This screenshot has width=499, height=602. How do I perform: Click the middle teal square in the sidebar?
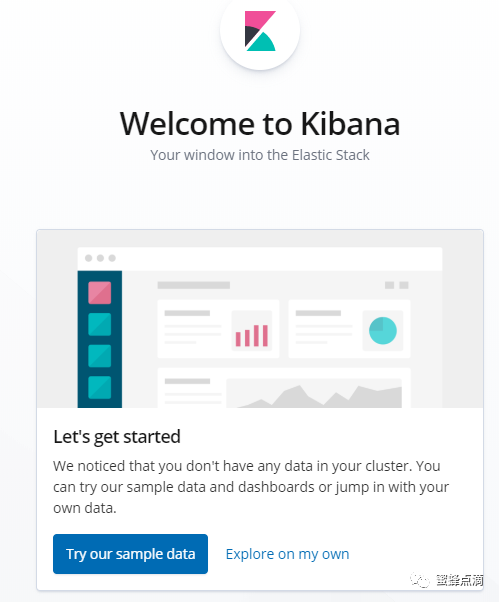click(x=100, y=356)
